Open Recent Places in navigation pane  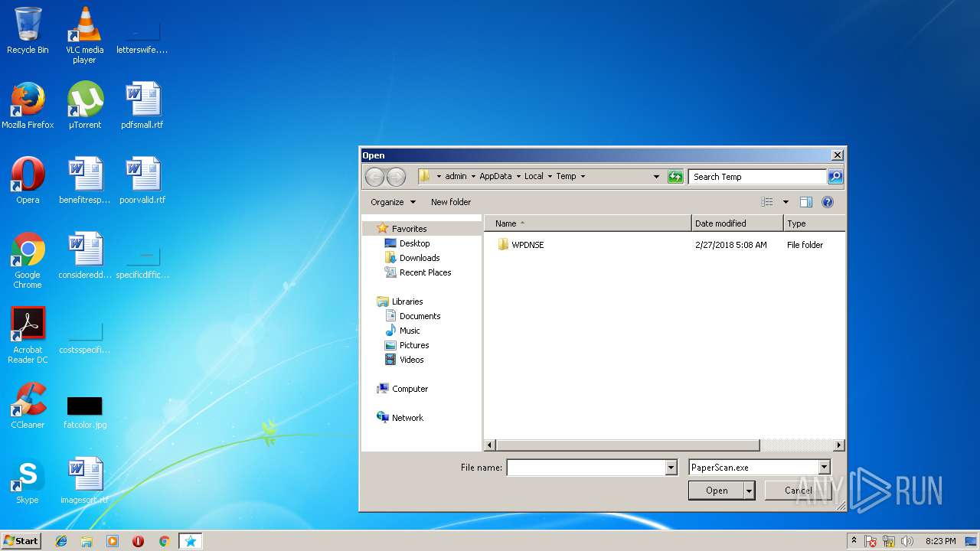click(425, 272)
